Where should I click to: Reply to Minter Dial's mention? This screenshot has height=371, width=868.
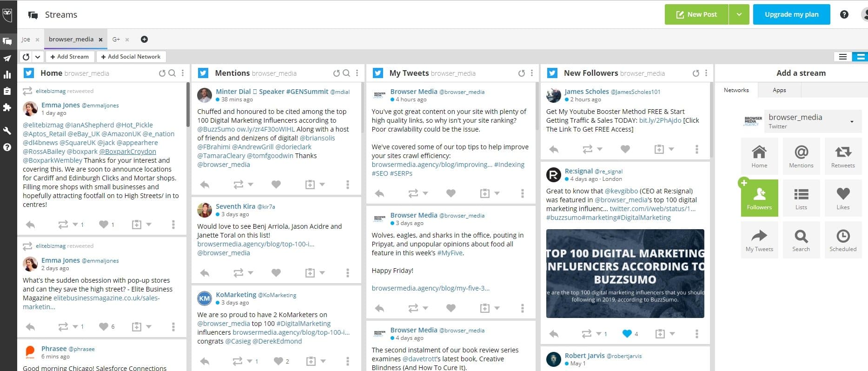pyautogui.click(x=205, y=185)
